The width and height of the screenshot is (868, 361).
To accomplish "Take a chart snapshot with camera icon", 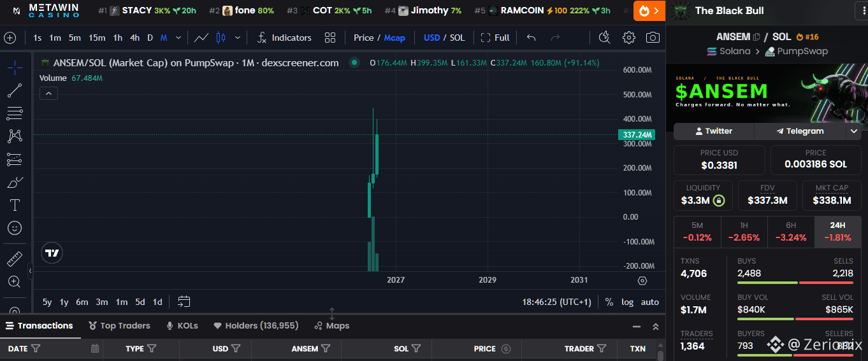I will [x=653, y=38].
